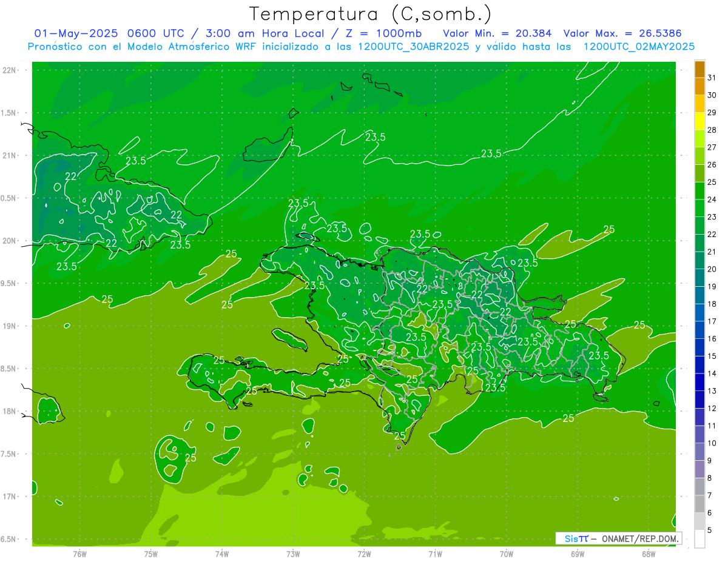Click the "18N" latitude axis label

pyautogui.click(x=10, y=411)
